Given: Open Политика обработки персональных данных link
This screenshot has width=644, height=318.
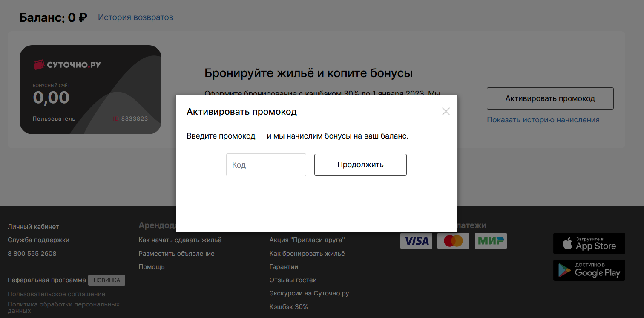Looking at the screenshot, I should pyautogui.click(x=63, y=307).
